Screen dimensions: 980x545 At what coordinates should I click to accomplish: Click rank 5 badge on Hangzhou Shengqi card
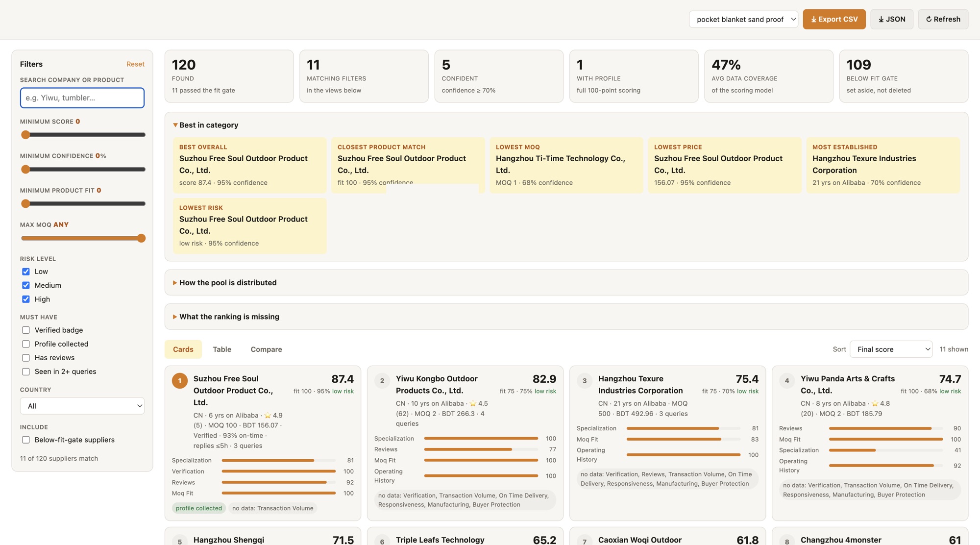[x=180, y=541]
